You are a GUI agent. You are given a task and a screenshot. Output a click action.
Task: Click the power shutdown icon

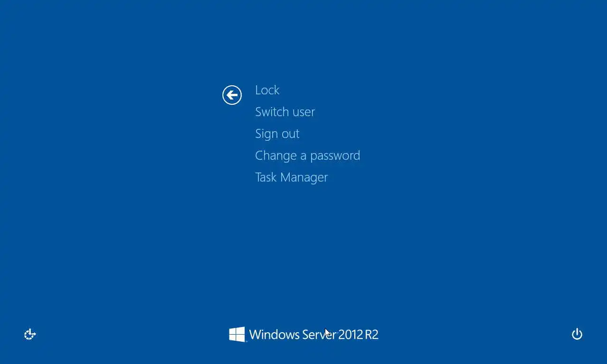(x=577, y=334)
